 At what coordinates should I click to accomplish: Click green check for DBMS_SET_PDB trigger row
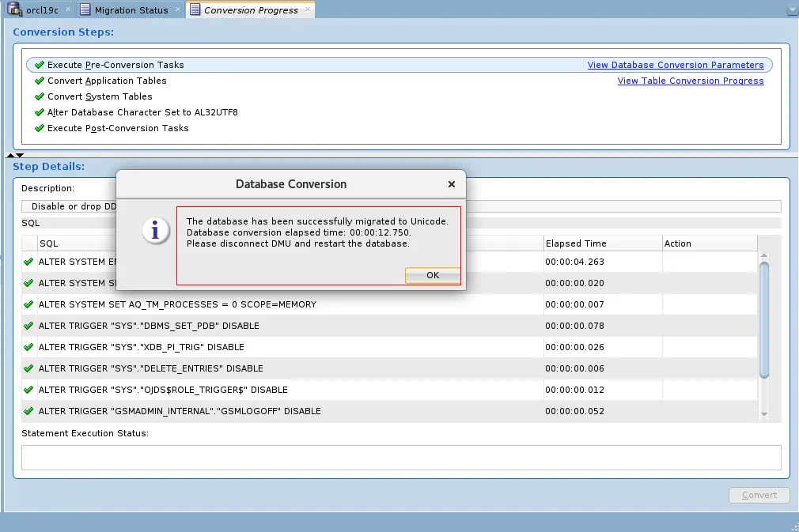click(x=28, y=326)
